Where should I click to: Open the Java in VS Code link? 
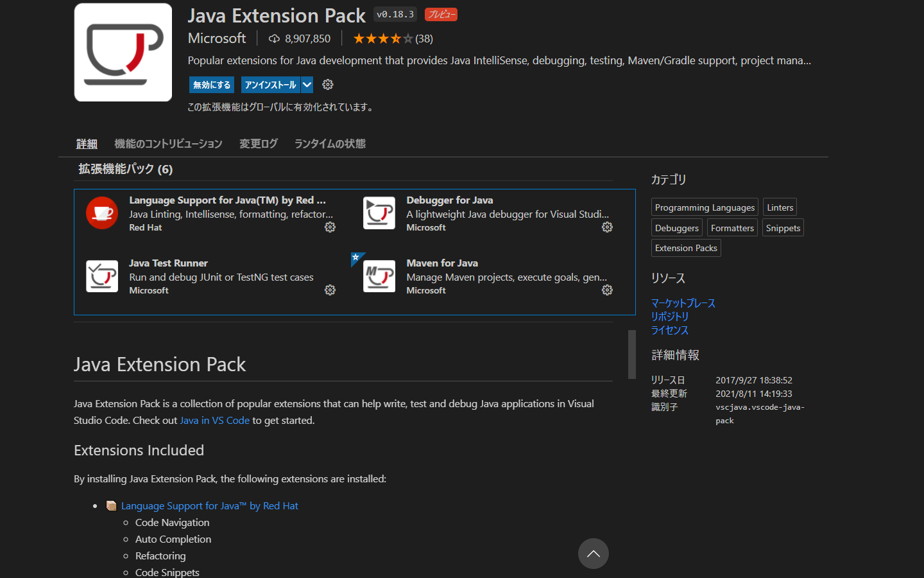[x=214, y=420]
